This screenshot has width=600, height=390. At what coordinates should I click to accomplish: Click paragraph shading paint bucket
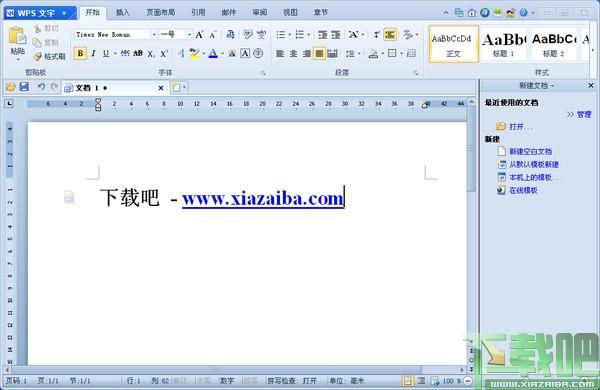[373, 54]
